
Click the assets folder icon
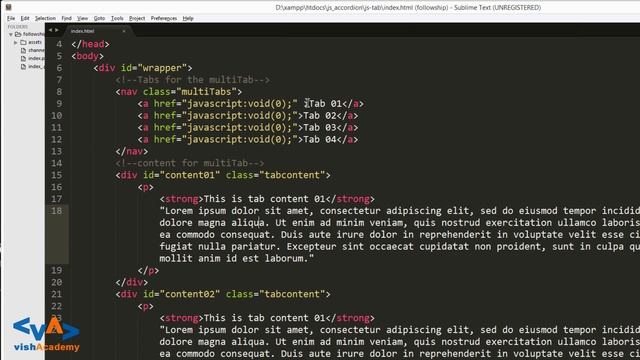[x=23, y=42]
